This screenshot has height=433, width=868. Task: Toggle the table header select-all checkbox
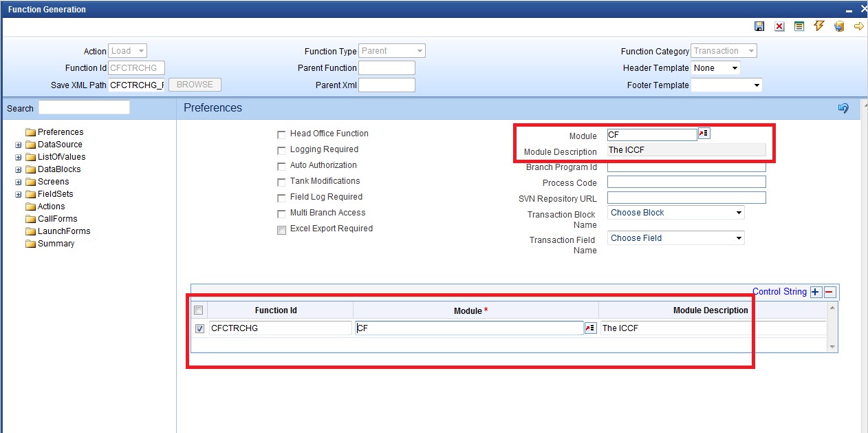click(199, 310)
